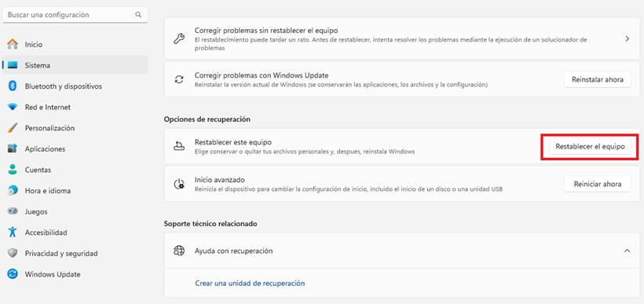644x304 pixels.
Task: Open the Juegos controller icon
Action: (x=13, y=211)
